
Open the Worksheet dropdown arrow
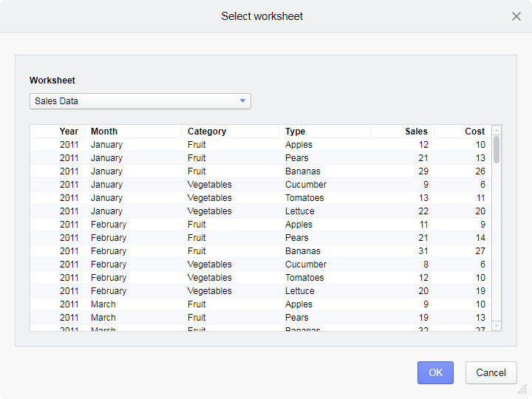[242, 101]
